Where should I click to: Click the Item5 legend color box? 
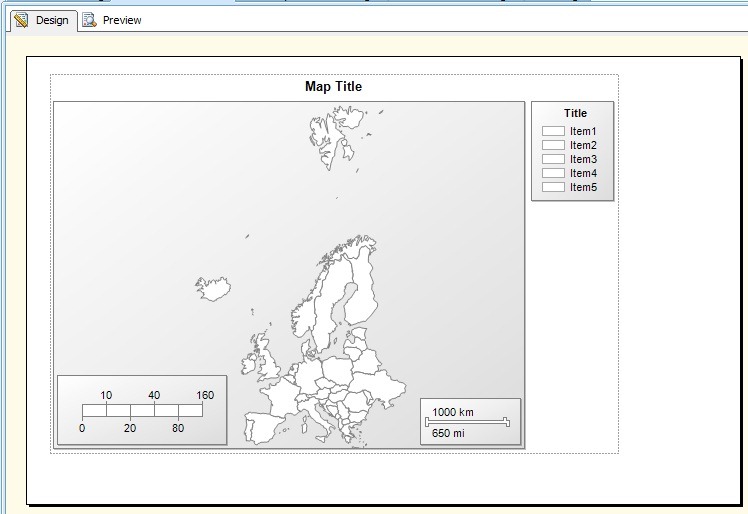(553, 187)
